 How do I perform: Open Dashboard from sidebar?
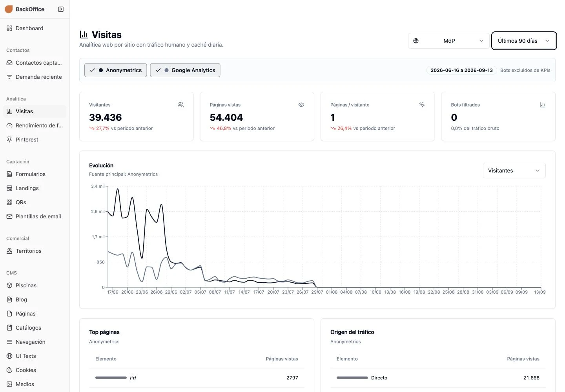[x=35, y=28]
